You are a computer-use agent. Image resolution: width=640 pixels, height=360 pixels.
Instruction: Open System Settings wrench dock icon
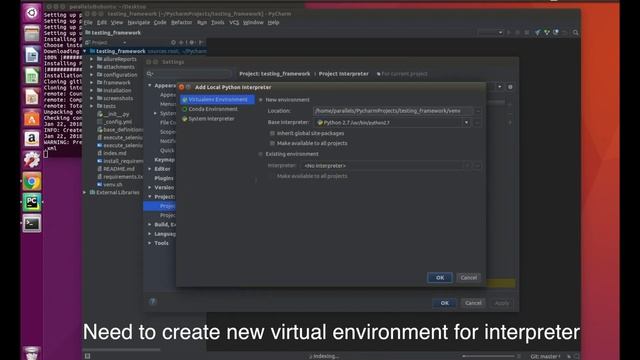tap(32, 160)
